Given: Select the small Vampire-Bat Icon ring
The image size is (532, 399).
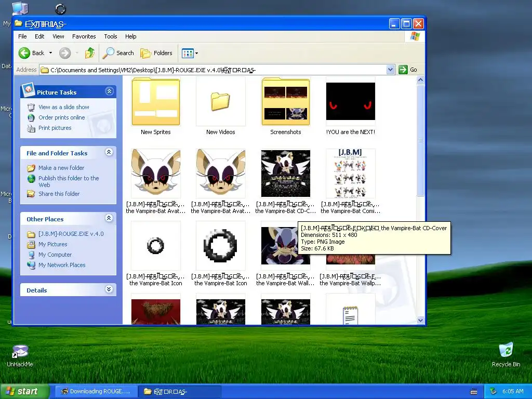Looking at the screenshot, I should pyautogui.click(x=156, y=246).
